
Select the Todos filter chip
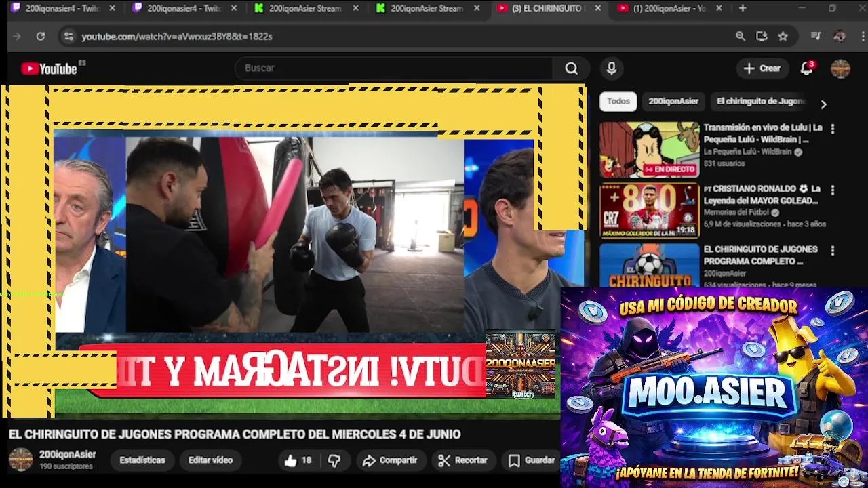tap(618, 101)
